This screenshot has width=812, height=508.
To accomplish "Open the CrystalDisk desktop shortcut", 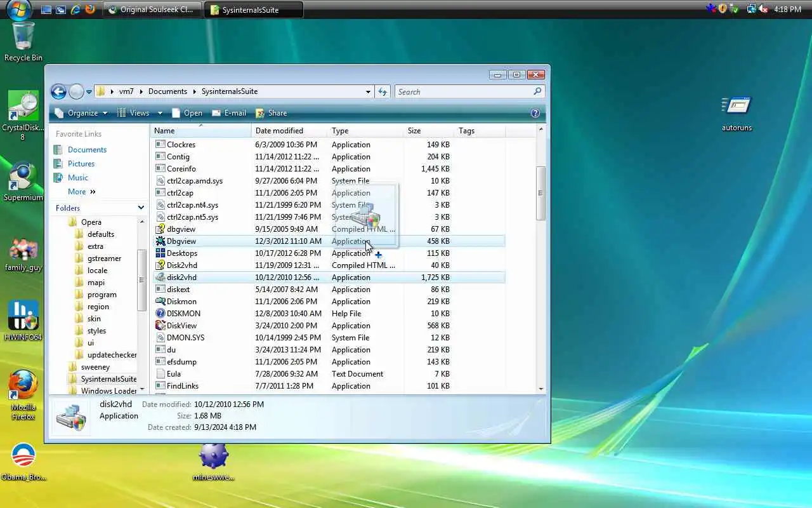I will [x=23, y=116].
